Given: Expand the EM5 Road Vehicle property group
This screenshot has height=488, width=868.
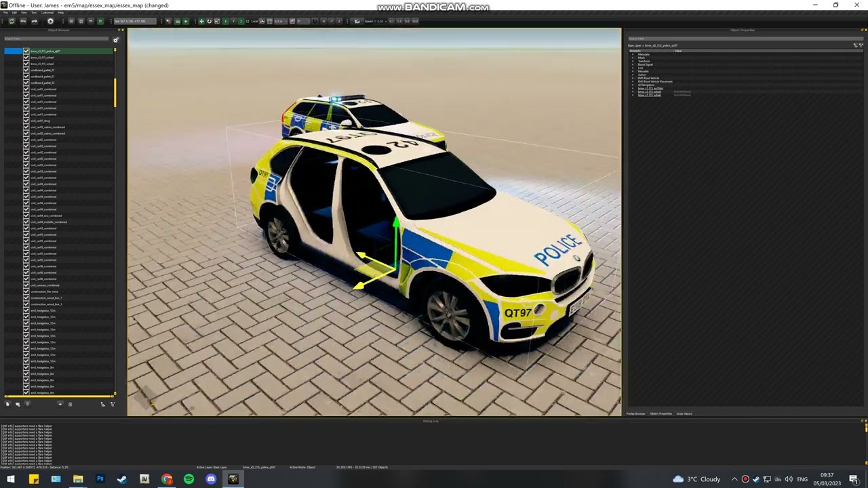Looking at the screenshot, I should coord(633,79).
